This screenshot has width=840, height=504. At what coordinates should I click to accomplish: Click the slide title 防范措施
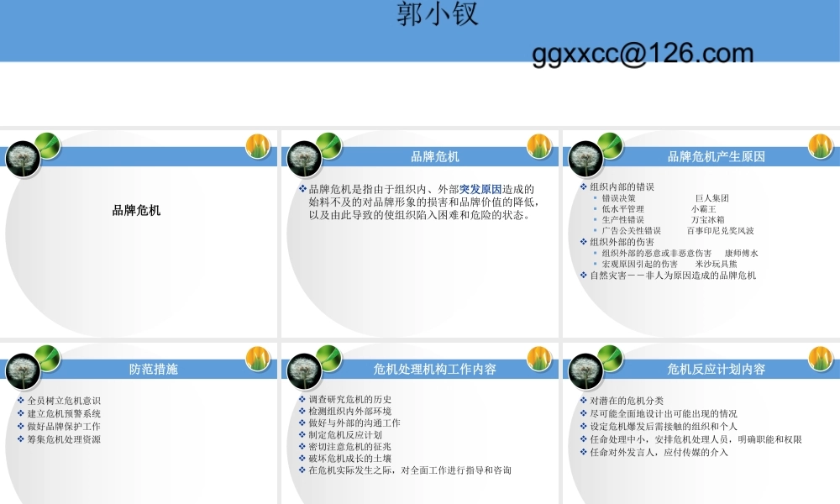click(x=153, y=369)
